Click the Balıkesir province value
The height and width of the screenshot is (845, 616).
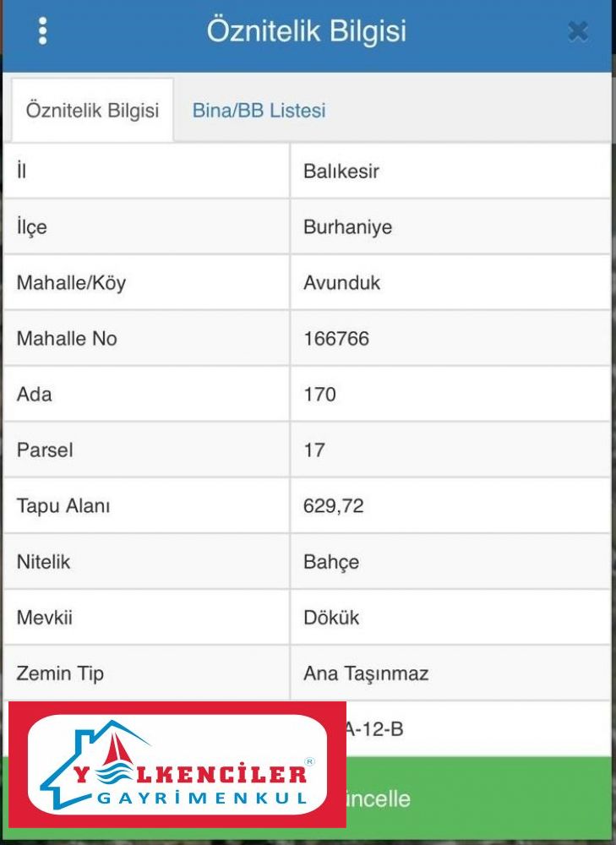(341, 172)
